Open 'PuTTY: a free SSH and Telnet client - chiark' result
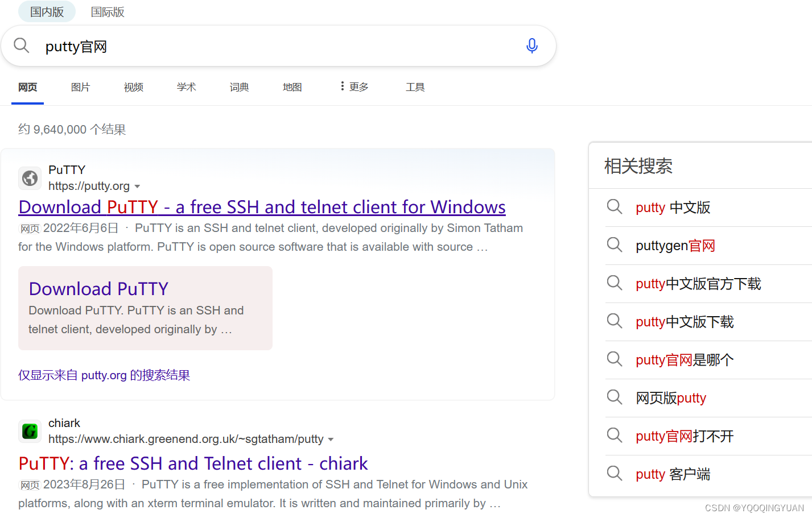The width and height of the screenshot is (812, 518). [x=193, y=463]
